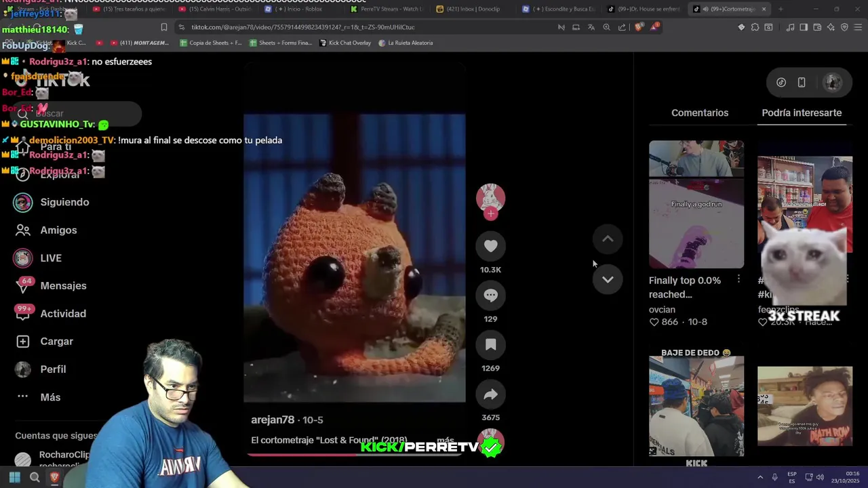Open the Brave Rewards triangle icon
Image resolution: width=868 pixels, height=488 pixels.
click(x=654, y=27)
